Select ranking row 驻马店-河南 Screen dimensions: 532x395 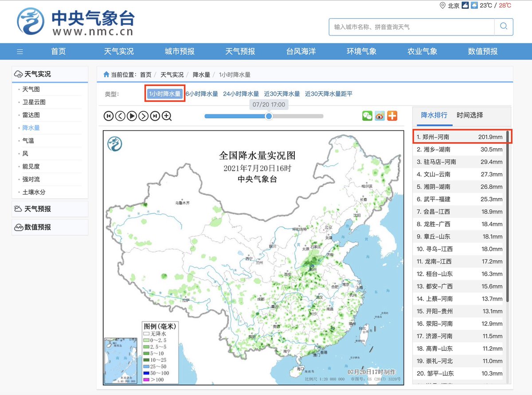(x=460, y=162)
